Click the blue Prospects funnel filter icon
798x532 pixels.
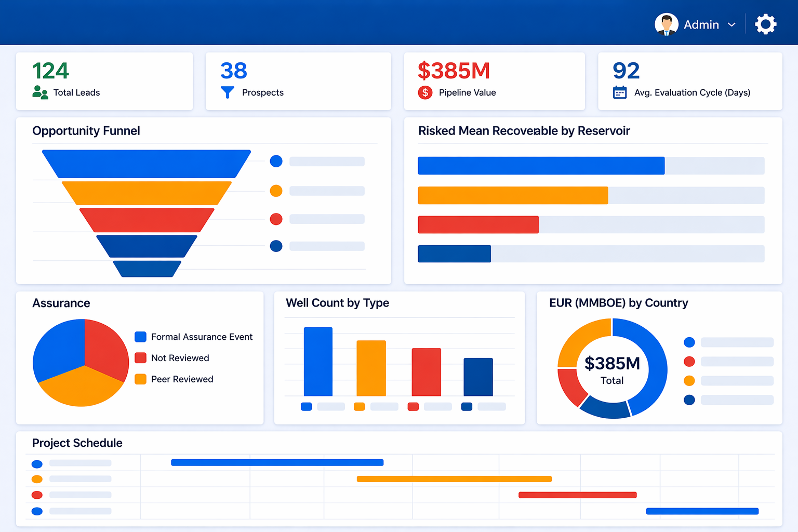pyautogui.click(x=228, y=92)
